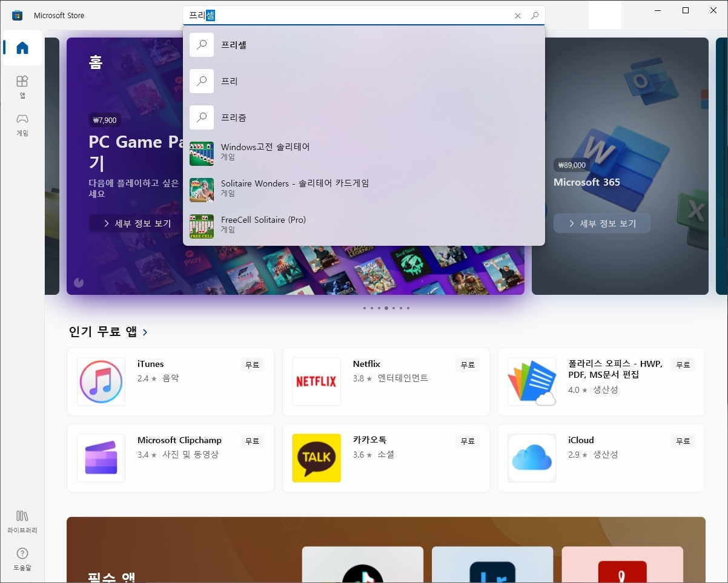Open Solitaire Wonders card game suggestion
The image size is (728, 583).
(364, 190)
